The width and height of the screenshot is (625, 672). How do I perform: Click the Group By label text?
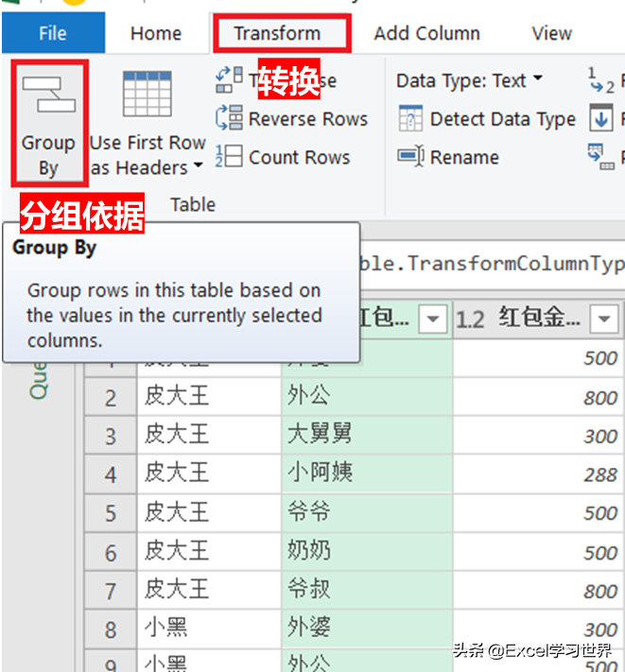(48, 155)
